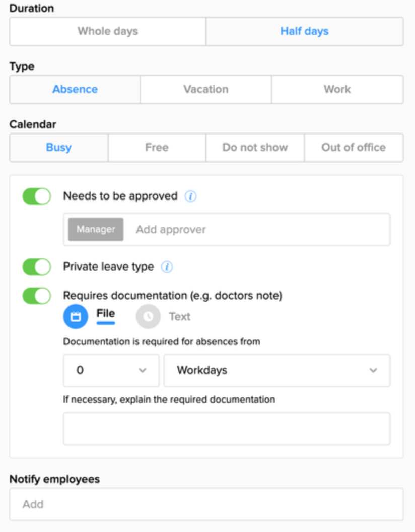Disable the Private leave type switch
The image size is (415, 532).
pyautogui.click(x=37, y=267)
